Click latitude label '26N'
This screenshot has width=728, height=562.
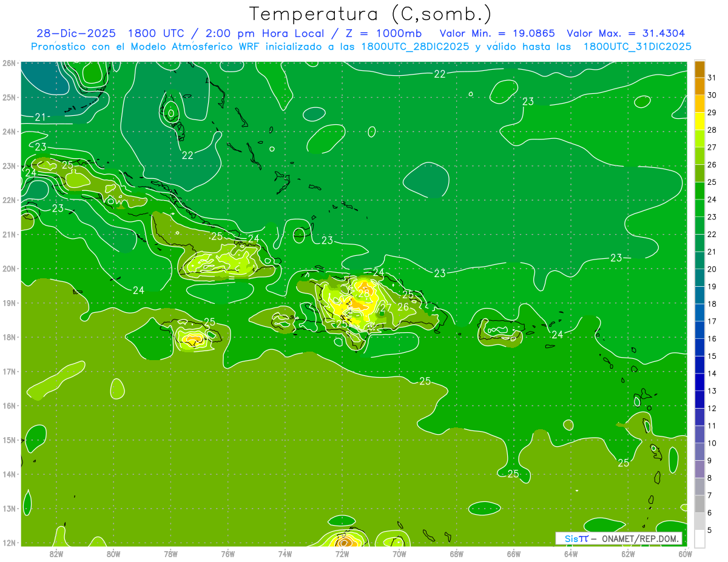(x=9, y=63)
